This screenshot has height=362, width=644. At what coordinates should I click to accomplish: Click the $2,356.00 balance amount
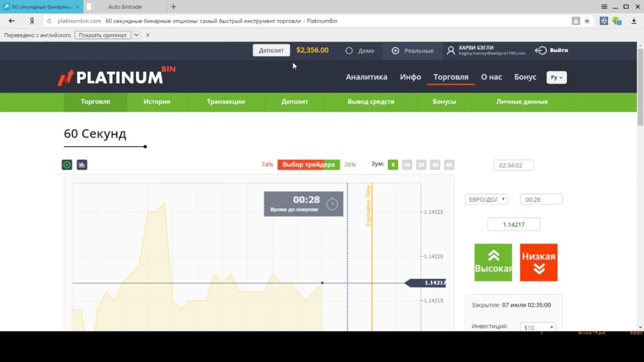[312, 50]
